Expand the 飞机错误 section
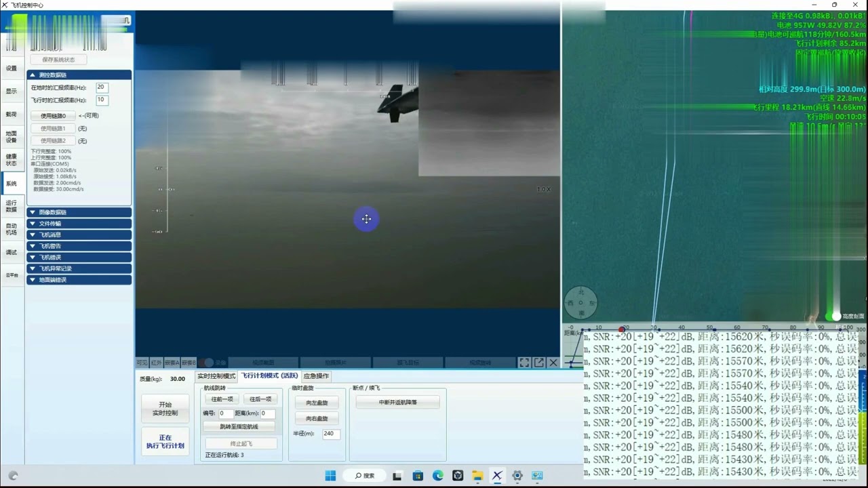 (x=79, y=258)
